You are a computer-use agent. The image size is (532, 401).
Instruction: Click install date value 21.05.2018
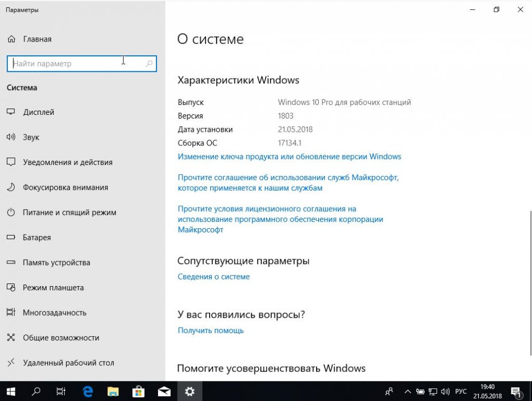click(295, 130)
